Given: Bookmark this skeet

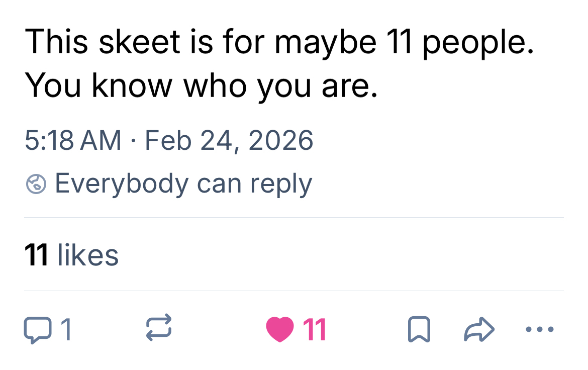Looking at the screenshot, I should click(x=418, y=330).
